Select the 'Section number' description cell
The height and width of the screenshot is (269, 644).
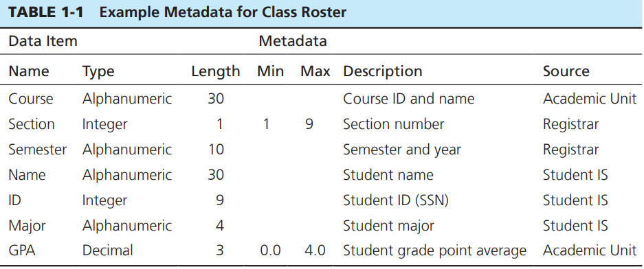393,124
